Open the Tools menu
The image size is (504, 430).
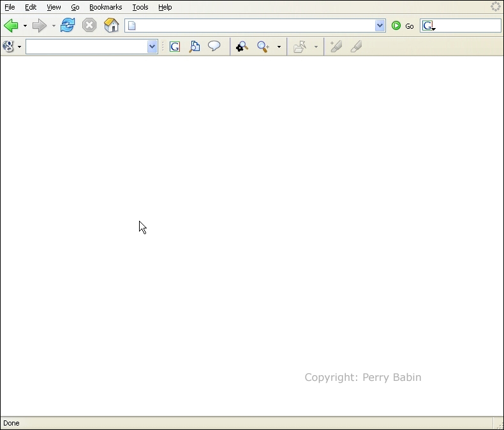point(140,7)
